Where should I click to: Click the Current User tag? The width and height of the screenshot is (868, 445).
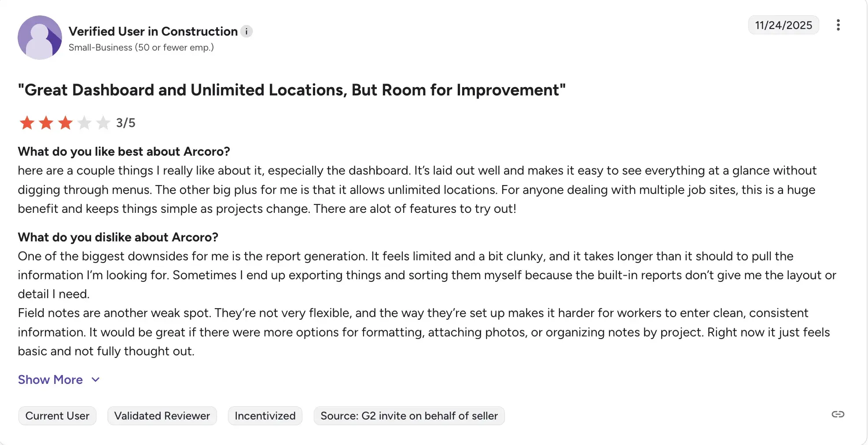tap(57, 416)
